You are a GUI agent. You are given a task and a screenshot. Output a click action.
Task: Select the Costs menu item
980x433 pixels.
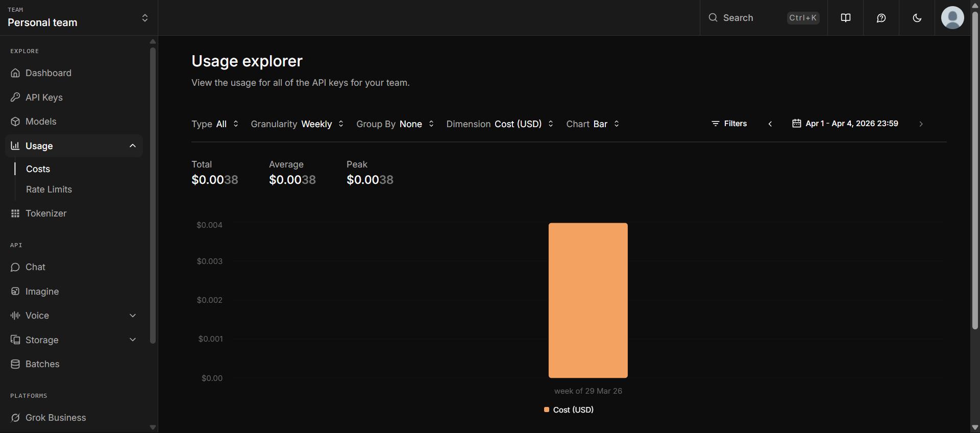(x=38, y=169)
